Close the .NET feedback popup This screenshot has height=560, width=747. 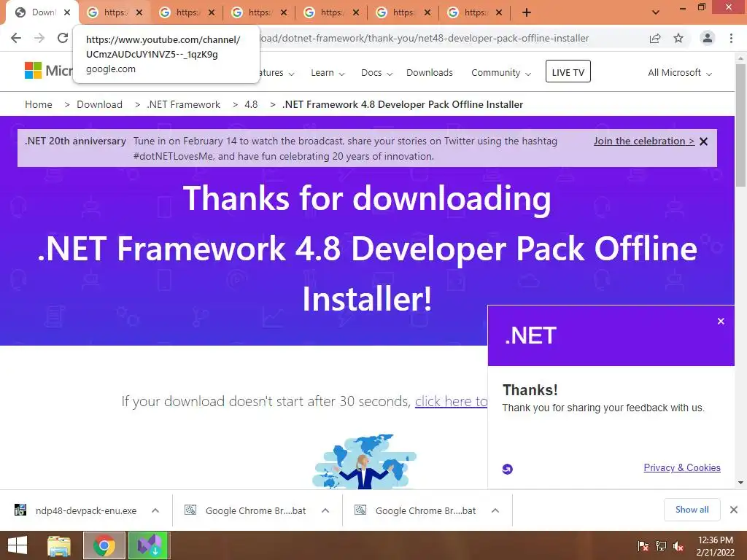[721, 322]
